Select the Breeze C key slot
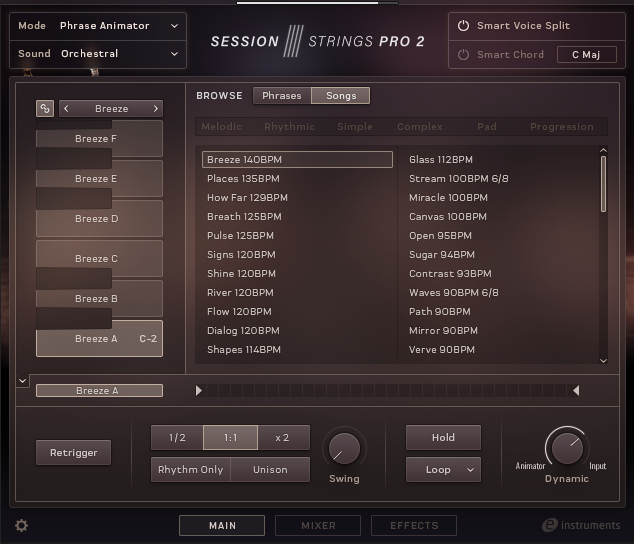The image size is (634, 544). 99,258
